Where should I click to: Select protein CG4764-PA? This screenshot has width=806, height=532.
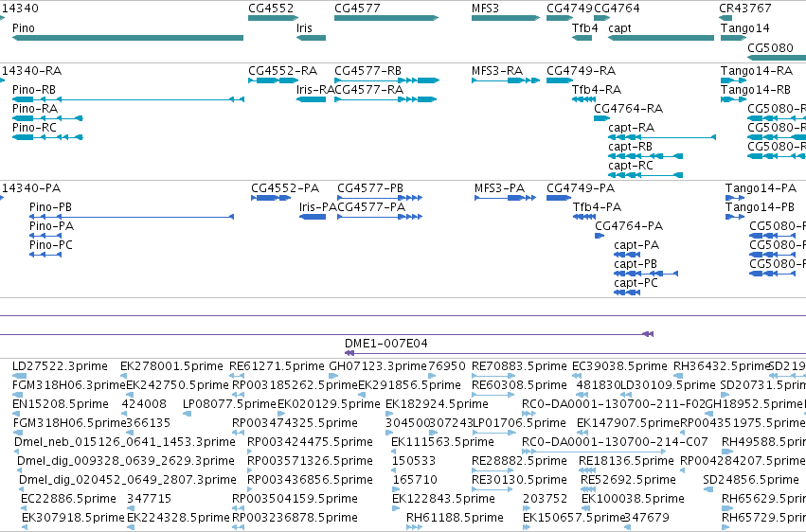600,236
